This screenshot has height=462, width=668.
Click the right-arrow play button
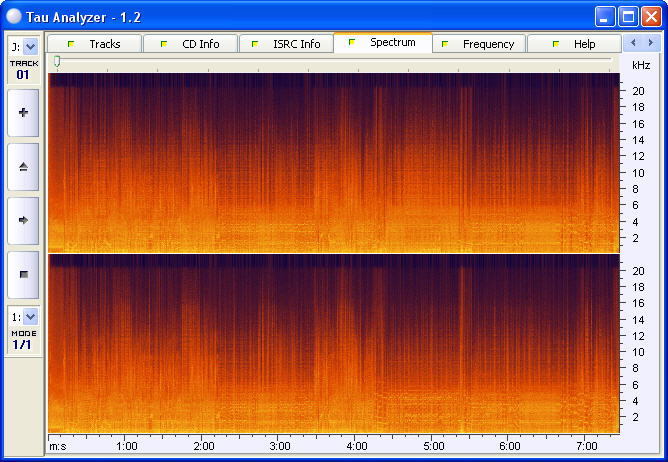(23, 220)
